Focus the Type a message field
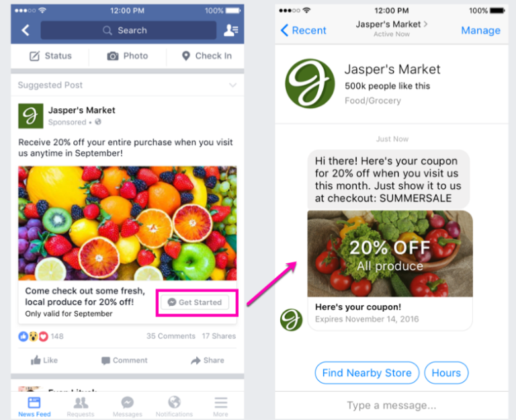The width and height of the screenshot is (516, 420). click(x=392, y=405)
